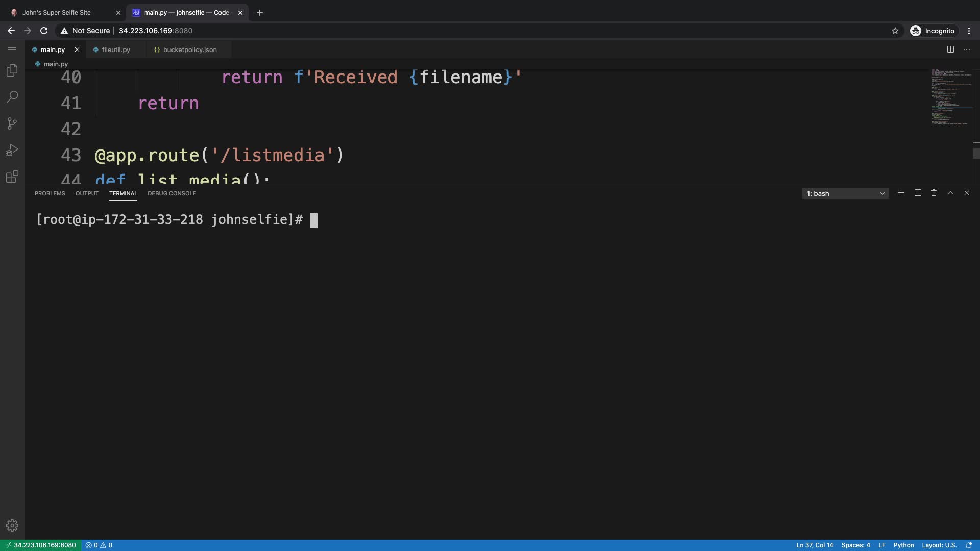Switch to the fileutil.py editor tab

[x=116, y=49]
